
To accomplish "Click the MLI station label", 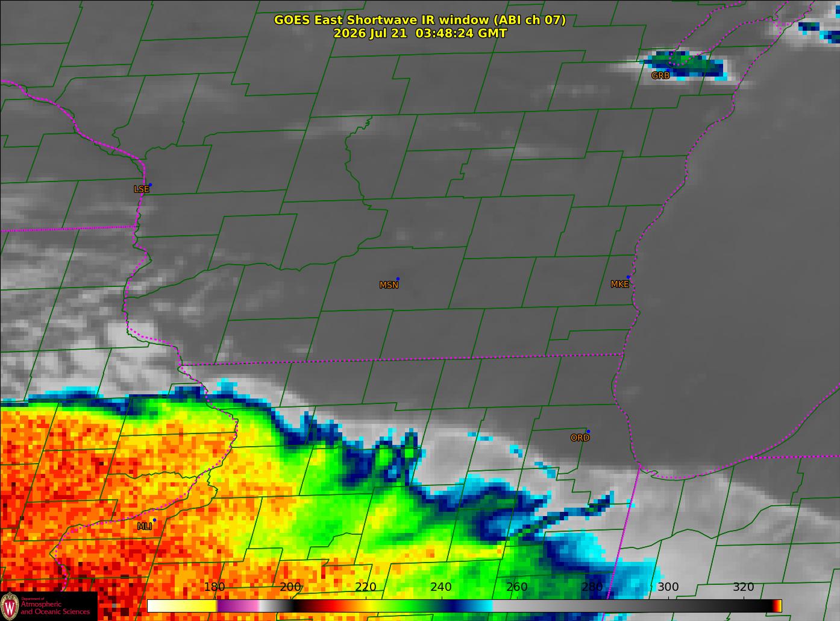I will click(144, 527).
